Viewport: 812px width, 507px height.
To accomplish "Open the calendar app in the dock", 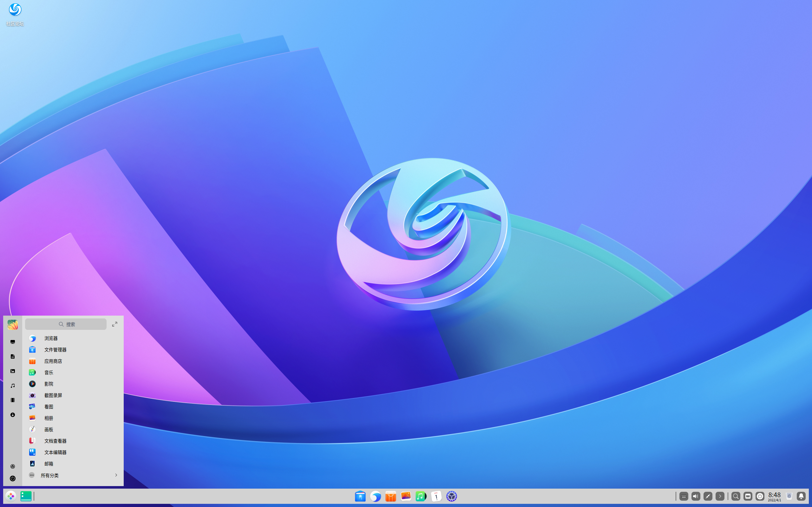I will click(436, 496).
